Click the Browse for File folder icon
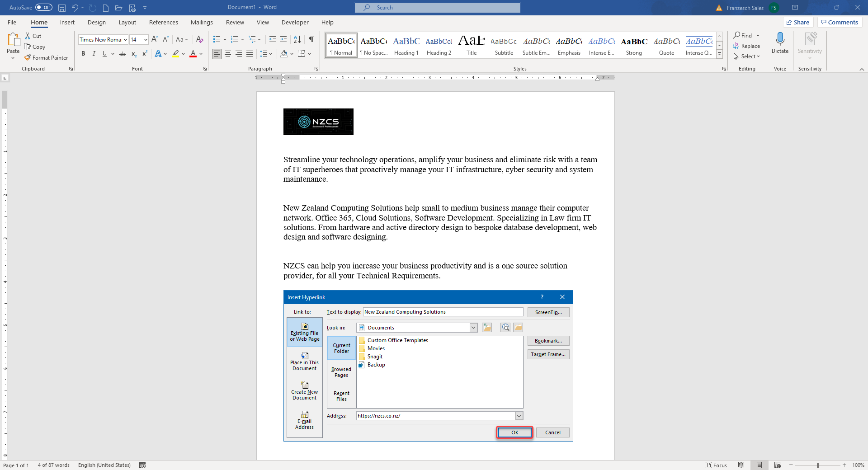This screenshot has width=868, height=470. coord(518,327)
